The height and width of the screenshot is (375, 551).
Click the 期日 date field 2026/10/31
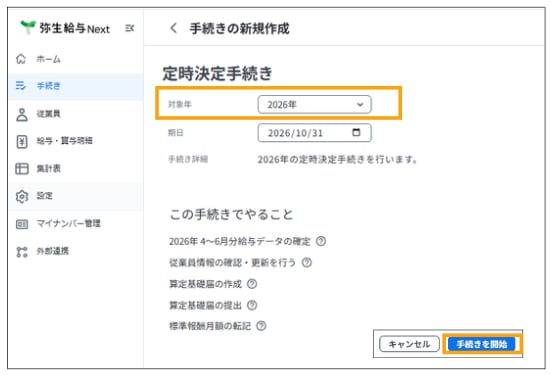coord(314,133)
